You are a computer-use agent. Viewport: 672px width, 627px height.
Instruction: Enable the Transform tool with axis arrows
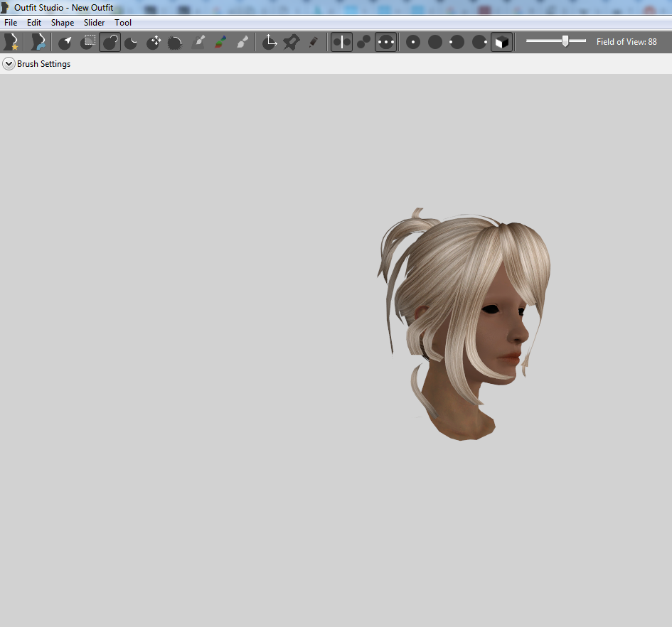(x=269, y=42)
